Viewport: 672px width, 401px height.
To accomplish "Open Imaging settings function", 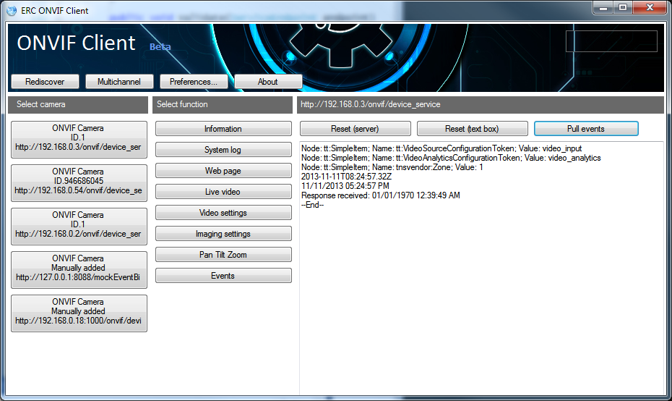I will tap(223, 233).
